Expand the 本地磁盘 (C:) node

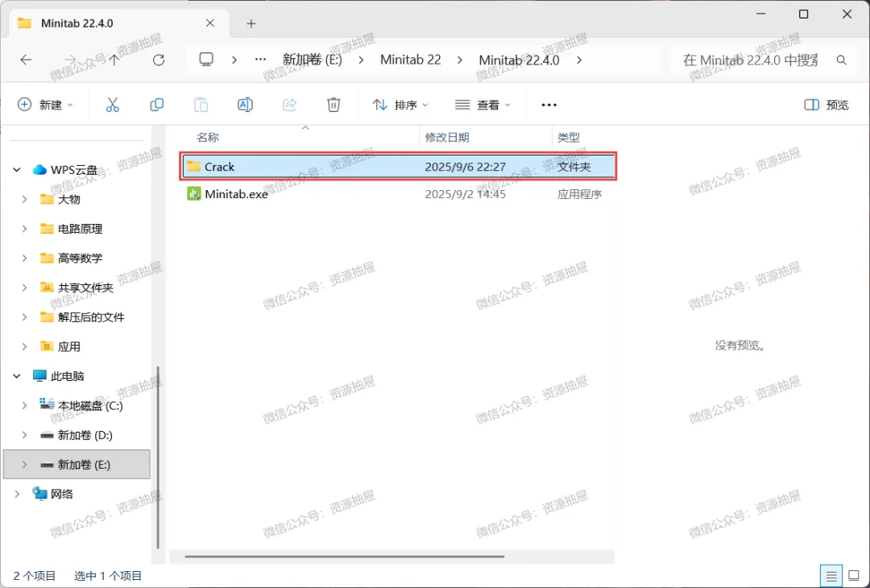coord(24,405)
